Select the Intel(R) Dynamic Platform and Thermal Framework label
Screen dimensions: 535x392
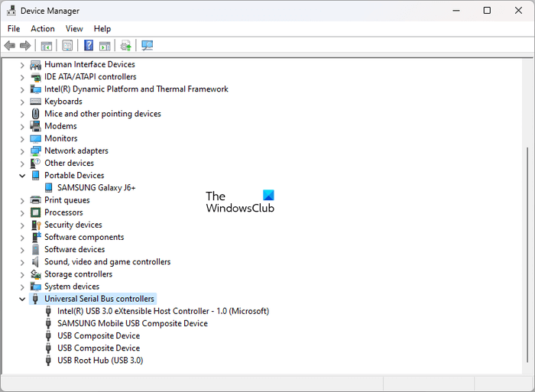coord(136,89)
